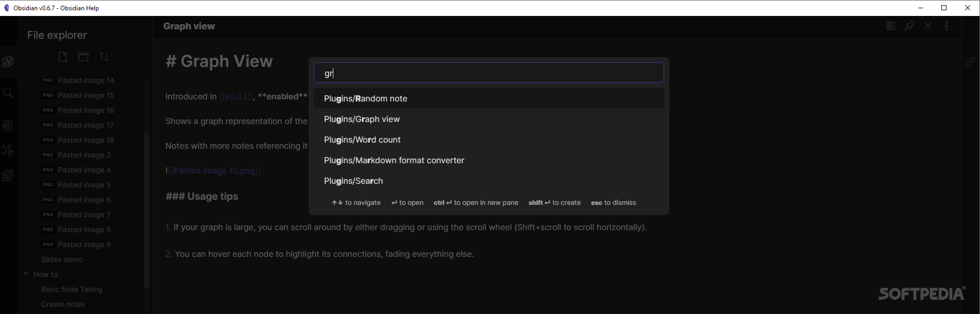Open the Slides demo note
The image size is (980, 314).
pos(62,259)
